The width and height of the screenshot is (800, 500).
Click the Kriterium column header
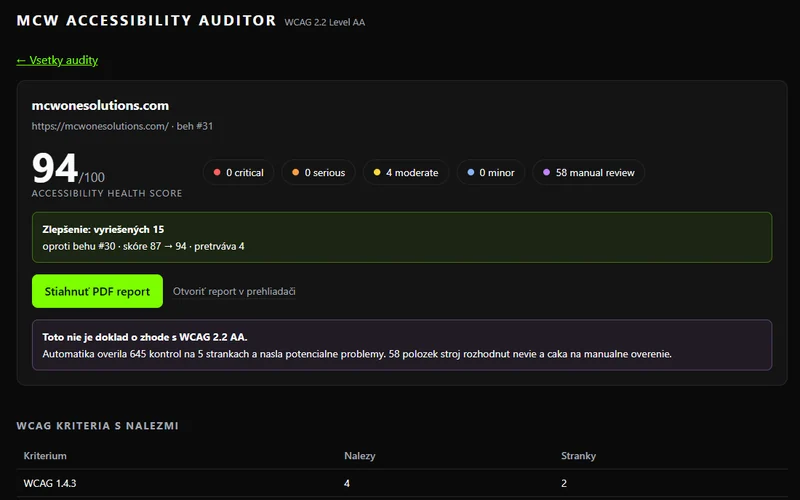click(45, 456)
